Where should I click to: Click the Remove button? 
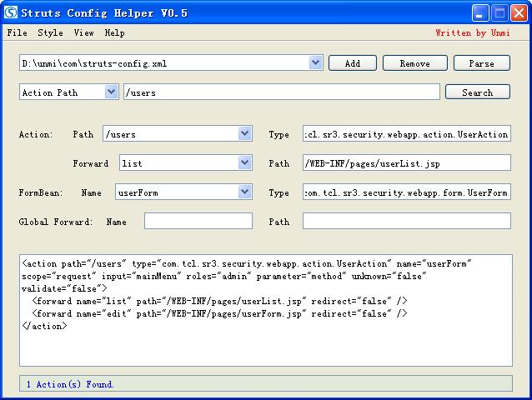point(414,63)
